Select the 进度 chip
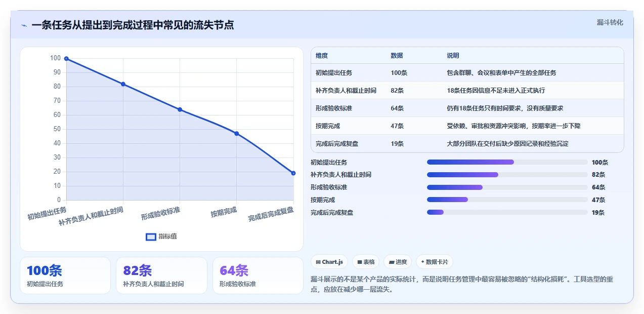 click(398, 262)
